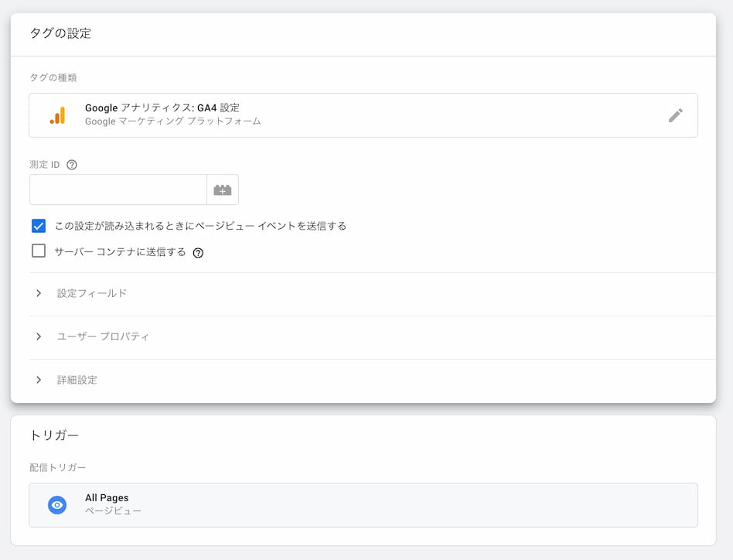The height and width of the screenshot is (560, 733).
Task: Enable the サーバー コンテナに送信する checkbox
Action: [x=39, y=251]
